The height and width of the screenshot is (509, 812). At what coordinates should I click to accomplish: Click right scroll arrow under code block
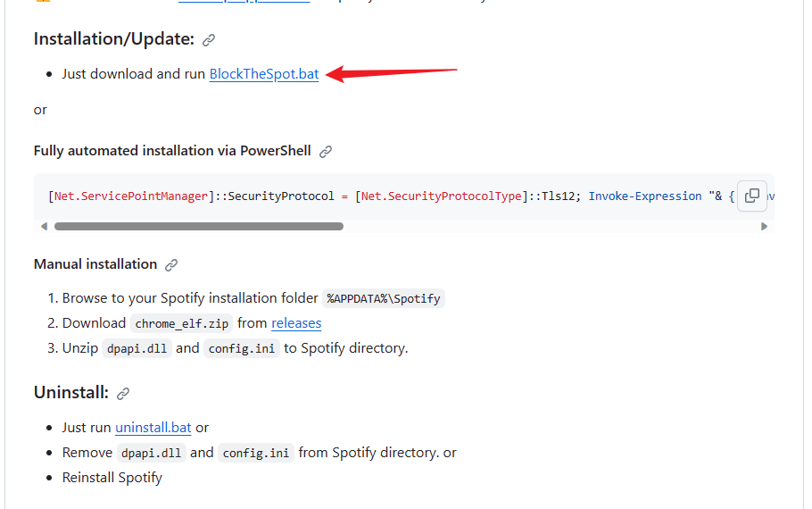(764, 227)
